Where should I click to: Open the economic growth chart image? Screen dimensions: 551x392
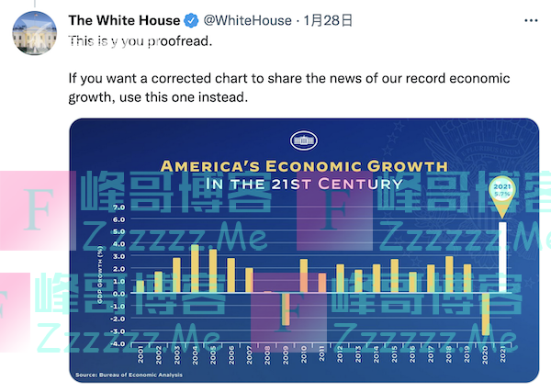(x=303, y=250)
